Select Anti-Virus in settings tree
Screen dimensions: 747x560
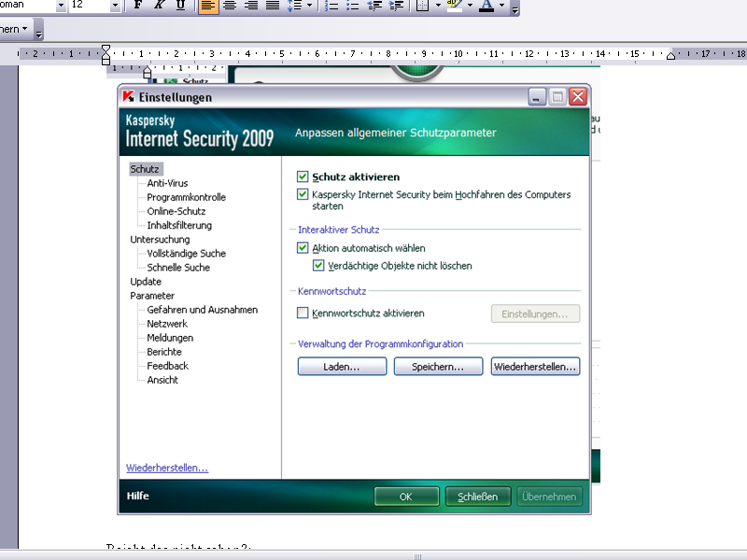[167, 183]
